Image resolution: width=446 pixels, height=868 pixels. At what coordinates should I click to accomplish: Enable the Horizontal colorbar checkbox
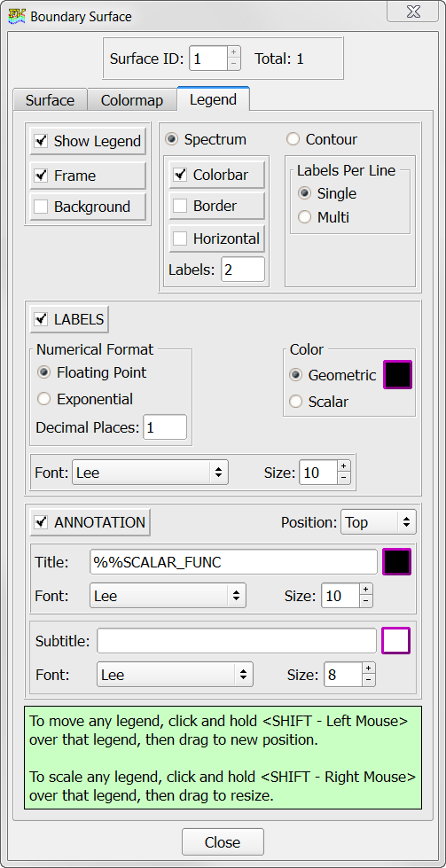(217, 239)
